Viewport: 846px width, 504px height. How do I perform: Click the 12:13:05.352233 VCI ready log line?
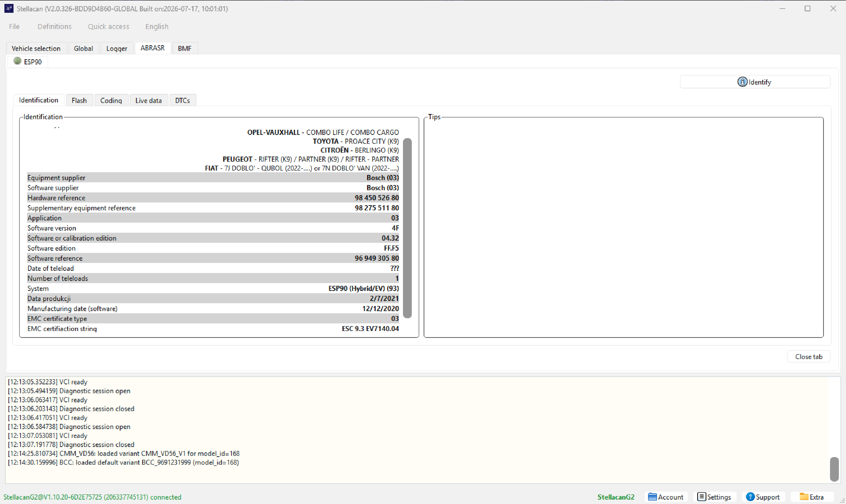coord(47,382)
